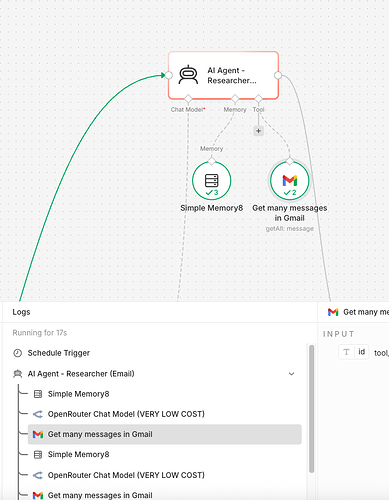Click the INPUT section heading

[x=339, y=334]
